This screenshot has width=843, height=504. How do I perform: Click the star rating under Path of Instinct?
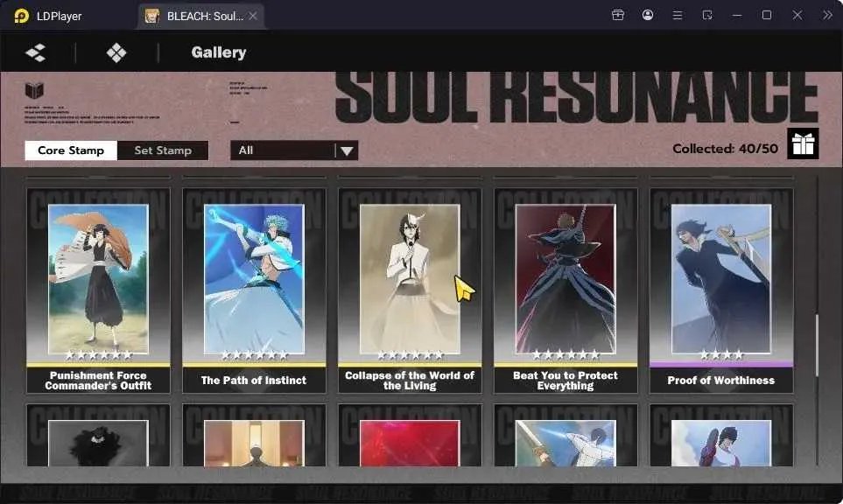254,354
